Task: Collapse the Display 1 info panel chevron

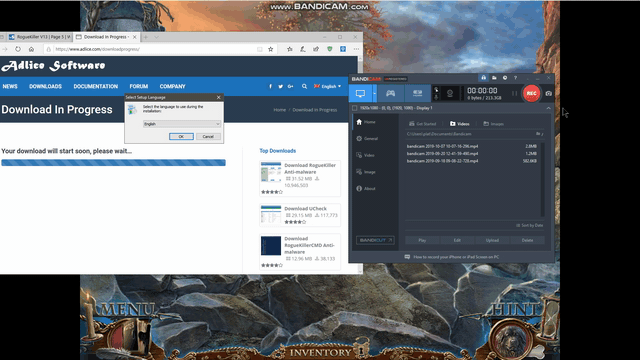Action: 548,108
